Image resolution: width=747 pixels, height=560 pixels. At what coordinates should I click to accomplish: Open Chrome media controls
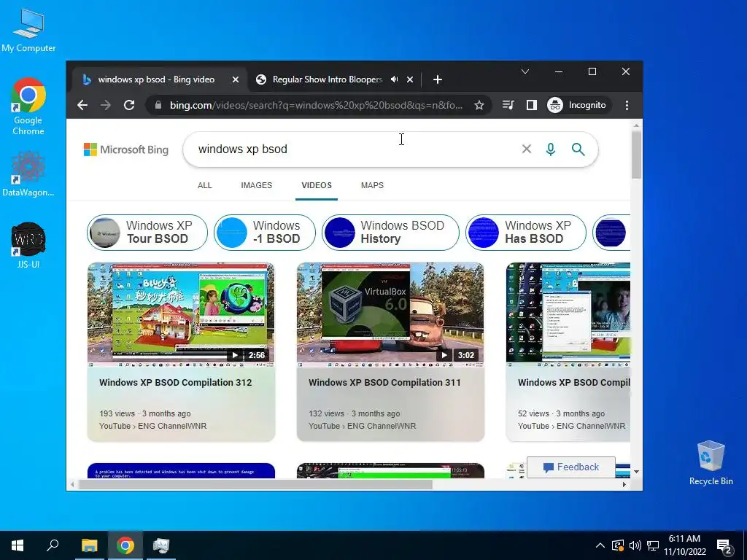pos(508,105)
